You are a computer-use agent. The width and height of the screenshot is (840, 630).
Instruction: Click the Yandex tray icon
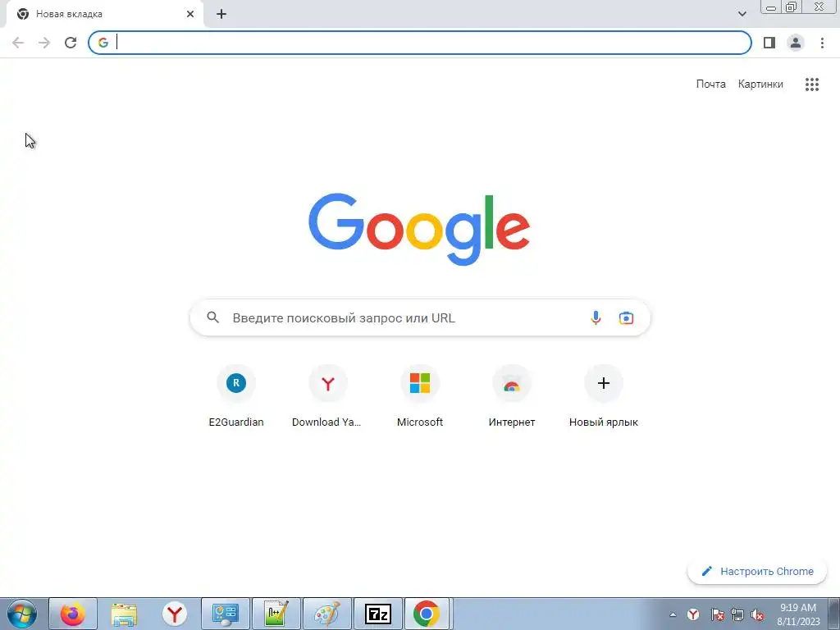click(x=693, y=614)
